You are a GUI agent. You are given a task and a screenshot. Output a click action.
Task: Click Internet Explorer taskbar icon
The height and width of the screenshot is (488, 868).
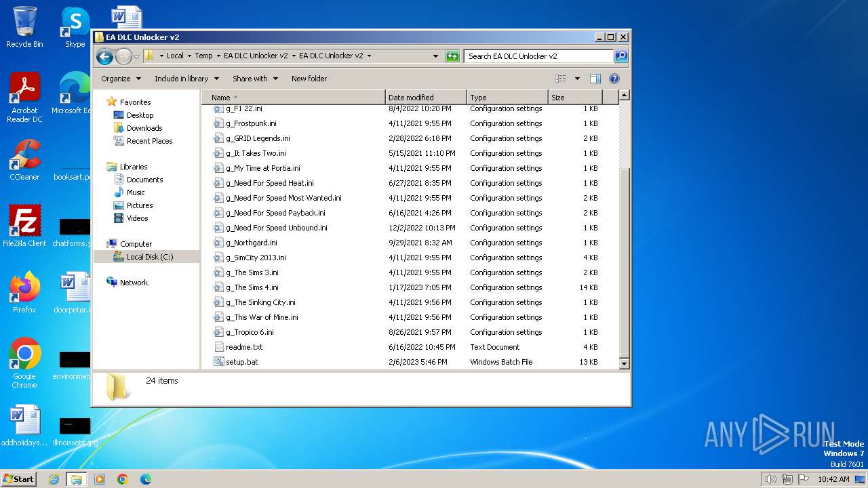point(54,479)
